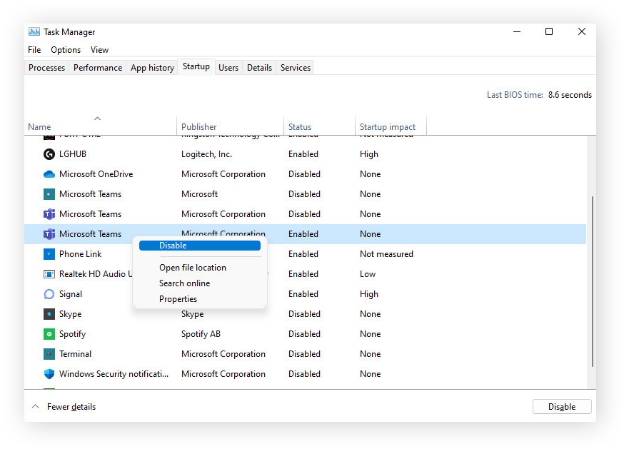
Task: Open the Options menu
Action: 65,50
